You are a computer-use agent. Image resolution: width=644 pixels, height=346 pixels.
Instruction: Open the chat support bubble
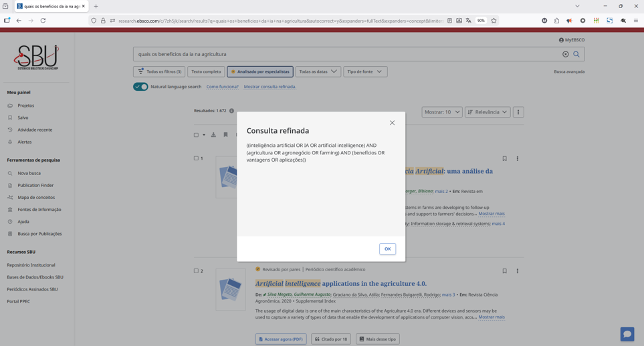pos(627,334)
